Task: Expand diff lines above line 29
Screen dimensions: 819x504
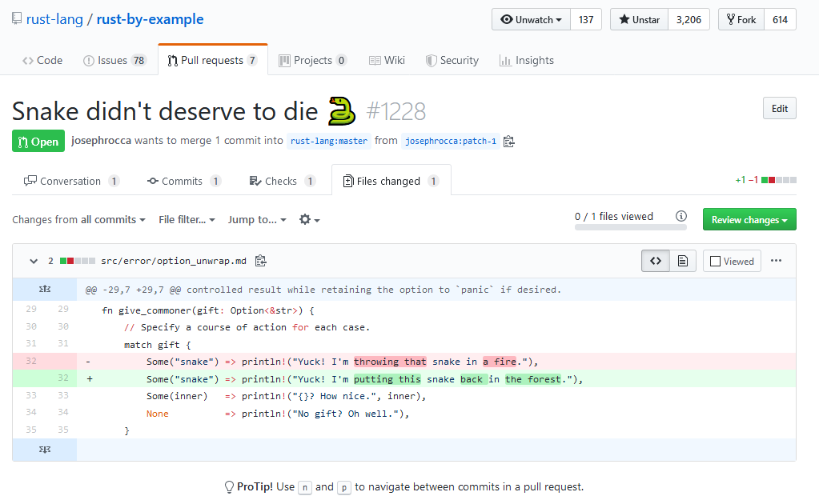Action: click(44, 289)
